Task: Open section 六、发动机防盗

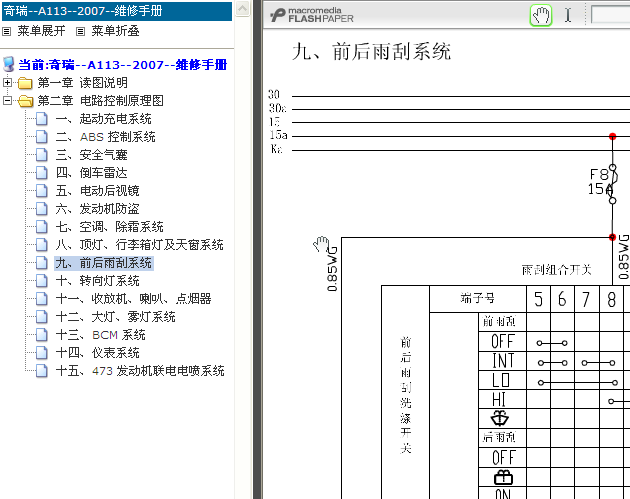Action: coord(97,209)
